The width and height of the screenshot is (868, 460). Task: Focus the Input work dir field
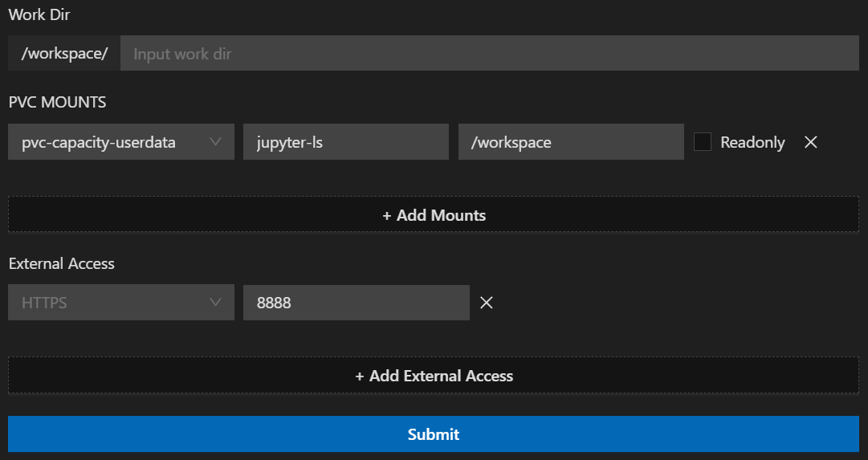(490, 54)
